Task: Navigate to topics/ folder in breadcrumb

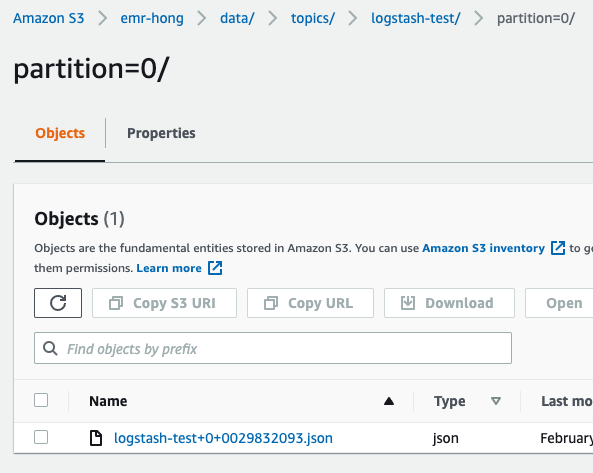Action: 313,18
